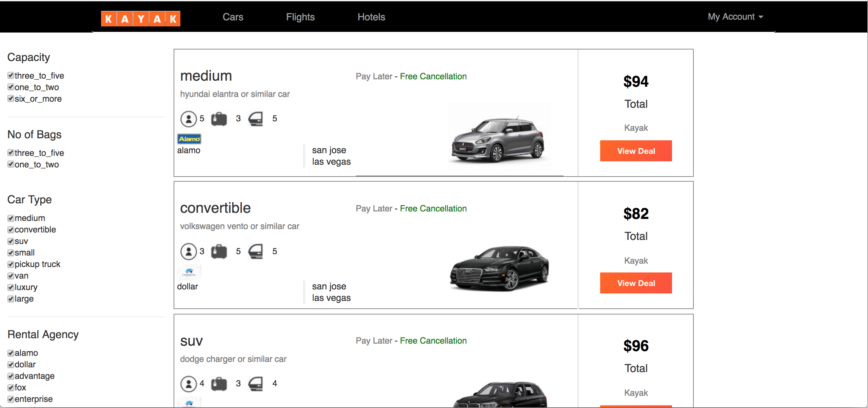Image resolution: width=868 pixels, height=408 pixels.
Task: Toggle convertible car type checkbox
Action: tap(11, 230)
